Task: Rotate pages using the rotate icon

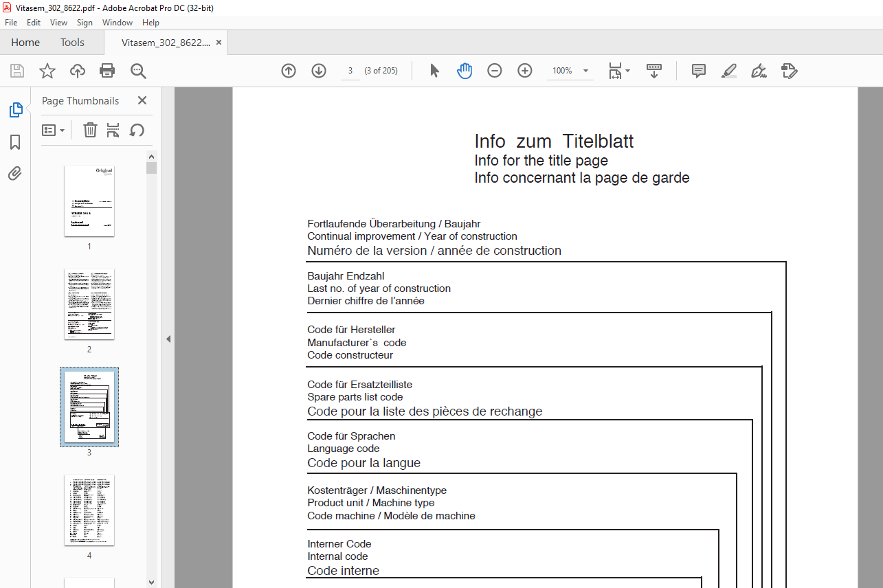Action: pos(137,130)
